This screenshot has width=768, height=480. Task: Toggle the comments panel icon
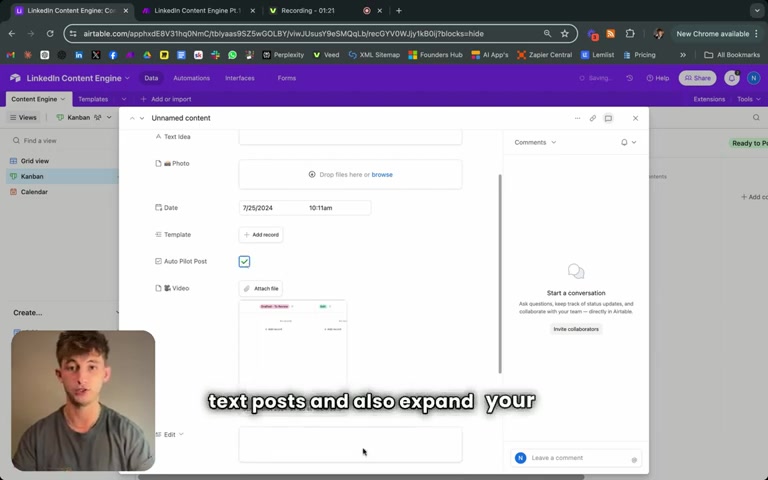click(608, 119)
